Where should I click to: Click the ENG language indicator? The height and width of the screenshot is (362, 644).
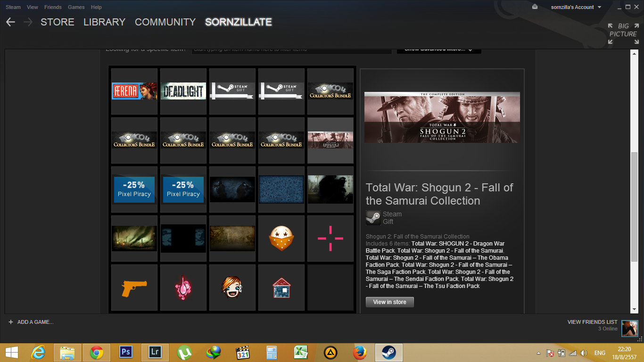pos(600,353)
